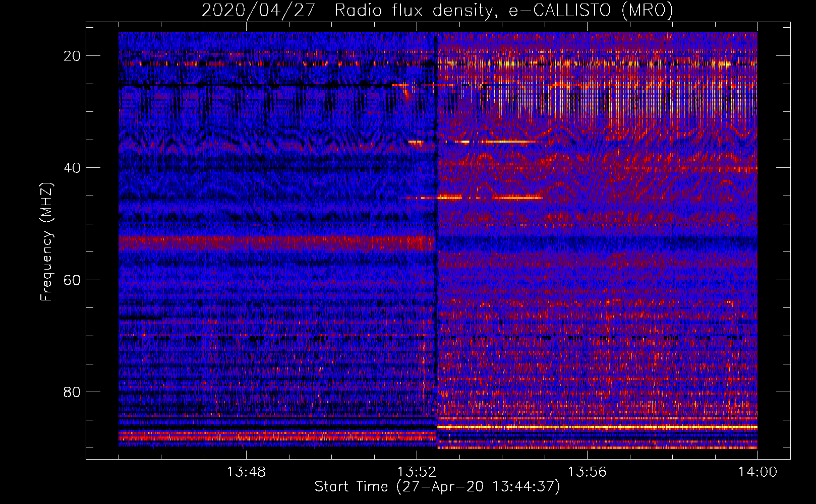Click the '13:52' time tick label

(417, 472)
